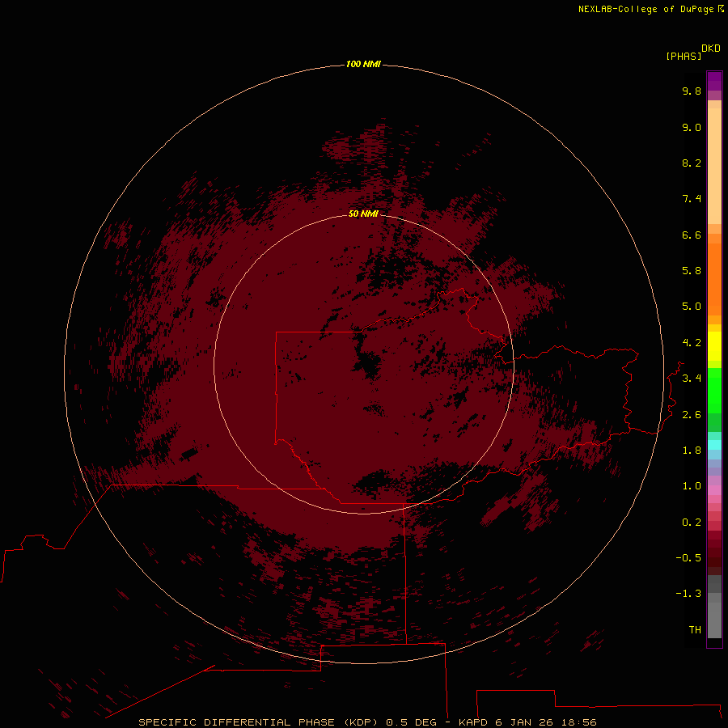Click the -0.5 legend value
Image resolution: width=728 pixels, height=728 pixels.
click(x=688, y=558)
